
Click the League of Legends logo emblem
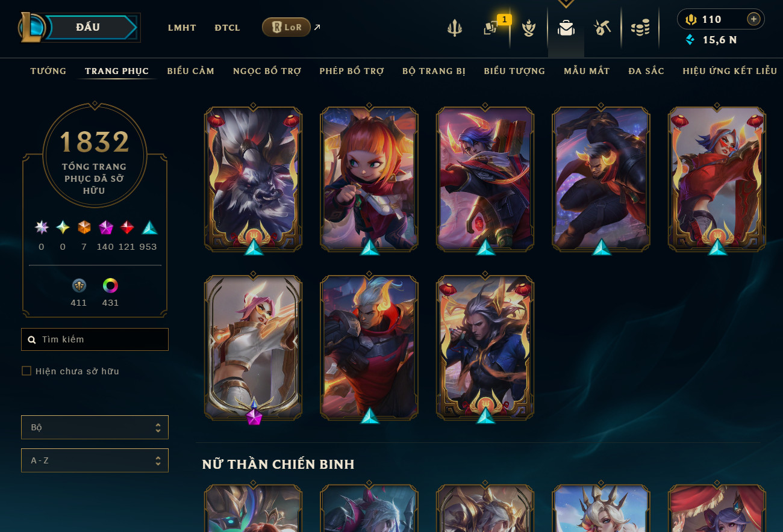click(x=31, y=27)
